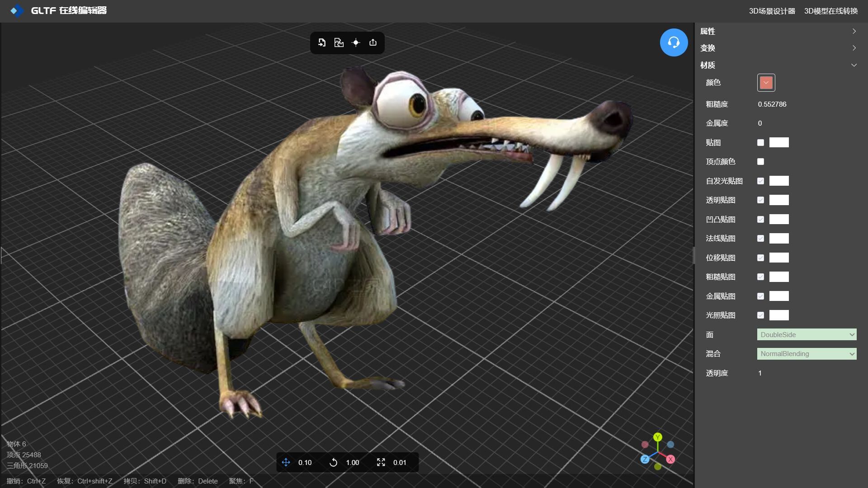
Task: Click the 位移贴图 texture thumbnail
Action: [x=779, y=258]
